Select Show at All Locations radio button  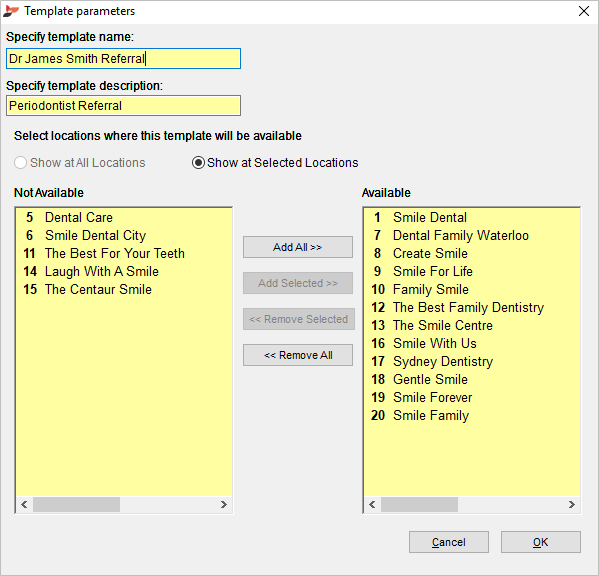[20, 163]
